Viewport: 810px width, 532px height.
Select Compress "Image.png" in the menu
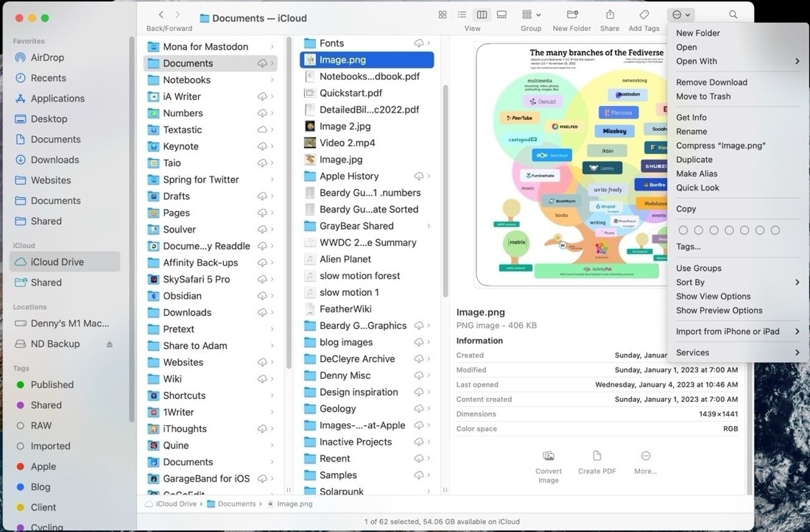720,145
